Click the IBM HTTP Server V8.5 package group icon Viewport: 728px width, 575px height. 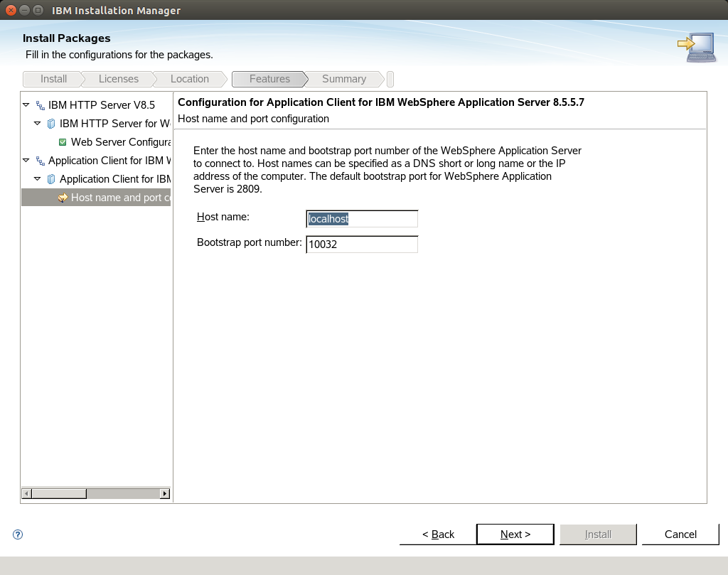(x=41, y=105)
